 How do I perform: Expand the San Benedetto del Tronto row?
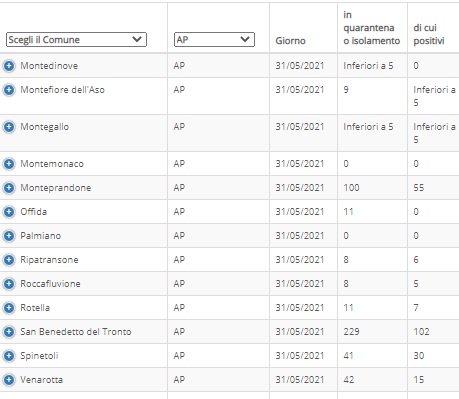tap(9, 332)
